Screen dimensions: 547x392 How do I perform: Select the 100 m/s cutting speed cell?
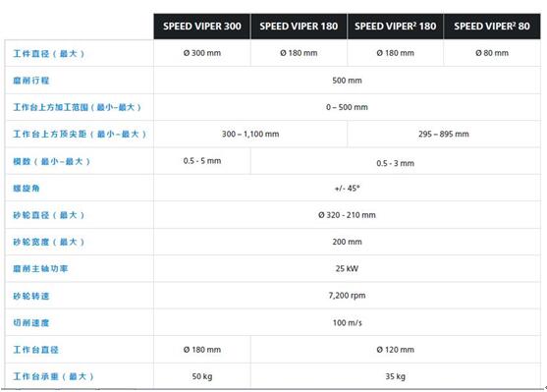click(x=347, y=322)
